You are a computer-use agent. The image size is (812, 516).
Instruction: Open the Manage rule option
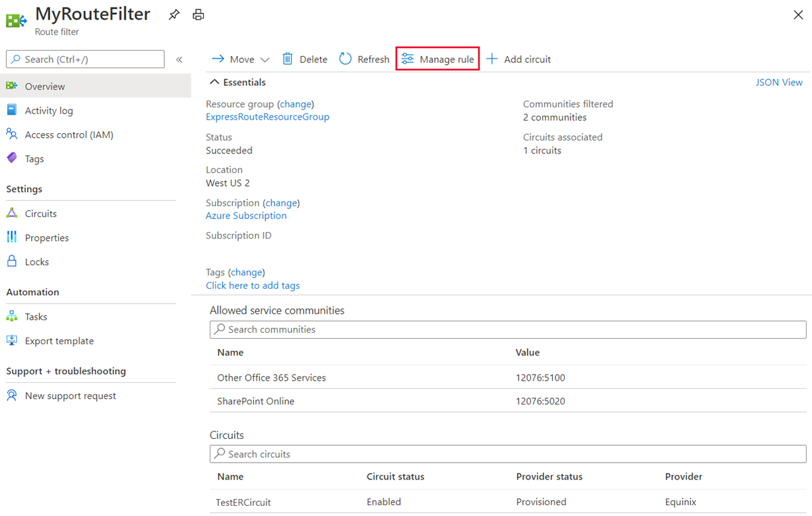pyautogui.click(x=438, y=60)
